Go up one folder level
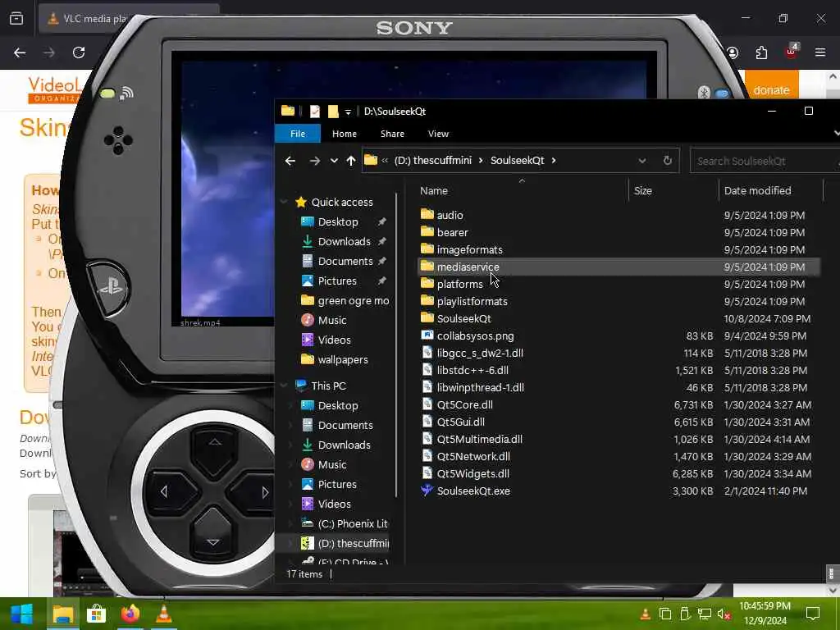840x630 pixels. (x=351, y=160)
